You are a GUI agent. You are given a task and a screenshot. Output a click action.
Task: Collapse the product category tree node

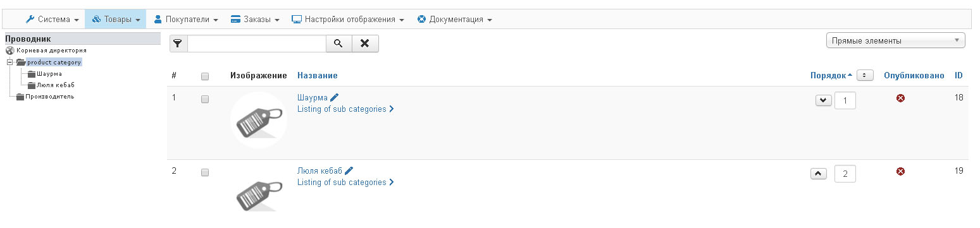(x=9, y=63)
